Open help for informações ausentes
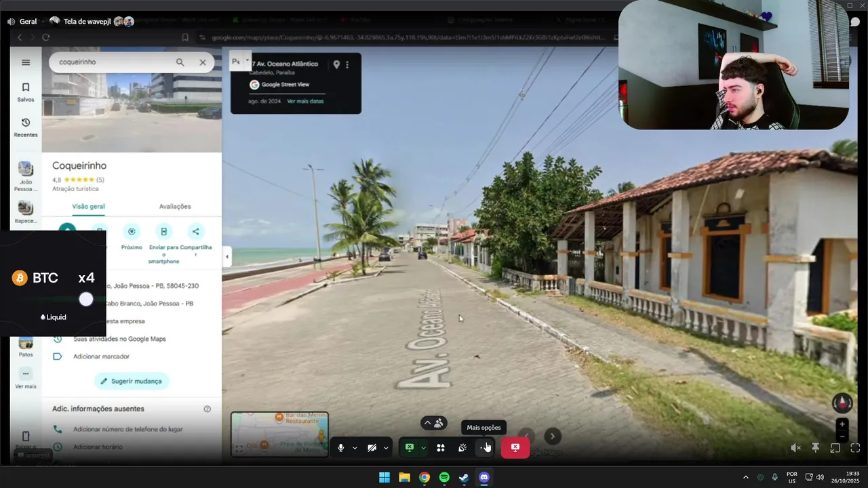The width and height of the screenshot is (868, 488). tap(208, 409)
